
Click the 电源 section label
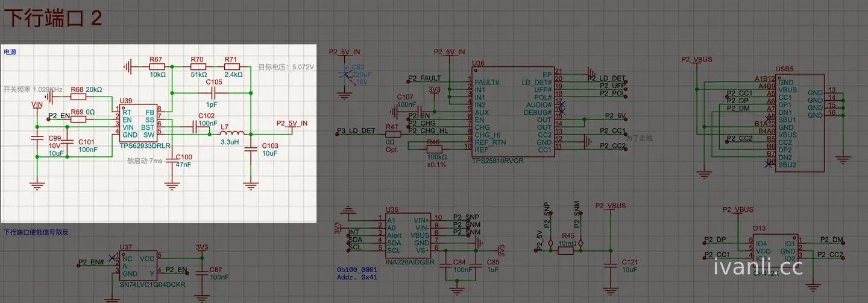(10, 52)
